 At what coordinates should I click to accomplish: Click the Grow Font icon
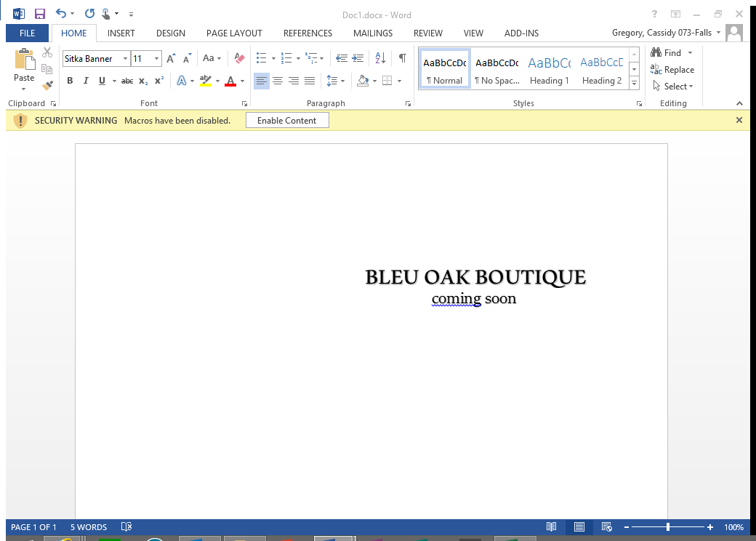pyautogui.click(x=171, y=59)
